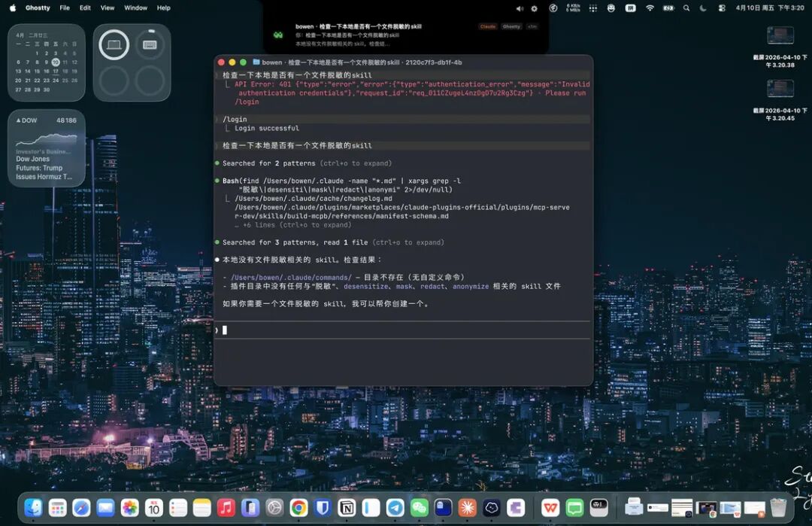Click the 'Login successful' output line
812x526 pixels.
[x=267, y=128]
